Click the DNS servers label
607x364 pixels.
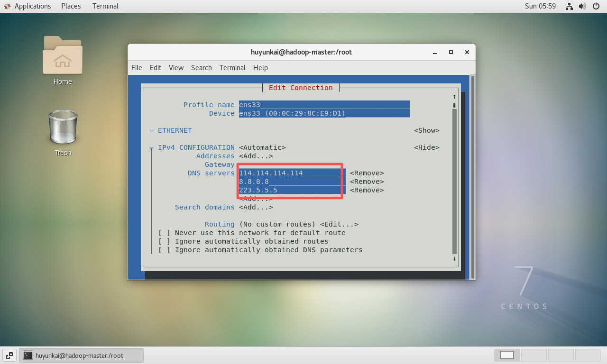click(211, 173)
